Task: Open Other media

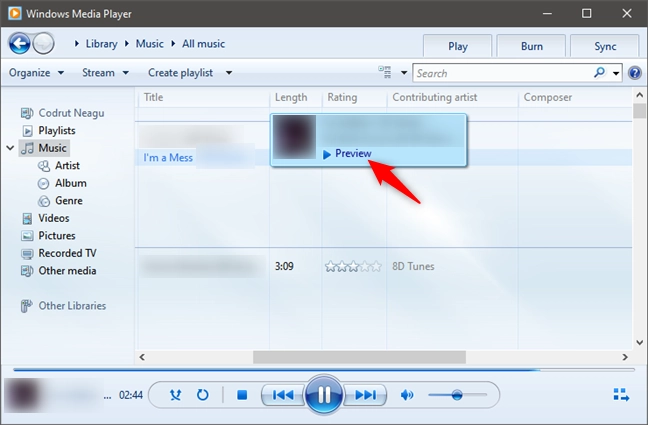Action: pos(59,271)
